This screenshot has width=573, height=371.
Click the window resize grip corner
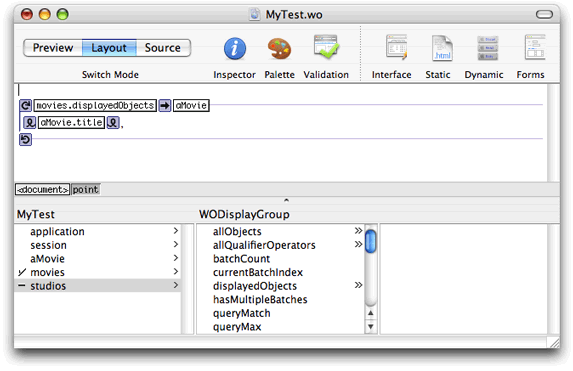tap(554, 342)
